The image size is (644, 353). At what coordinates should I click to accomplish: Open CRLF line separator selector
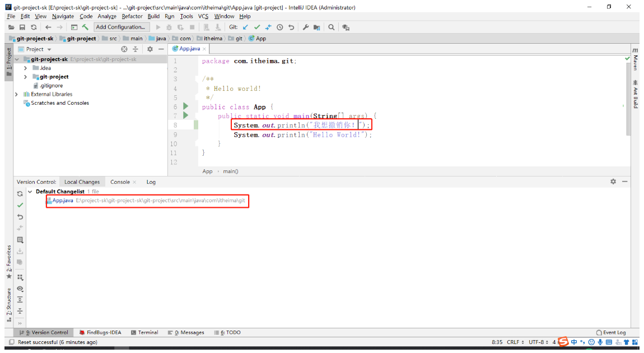tap(515, 342)
